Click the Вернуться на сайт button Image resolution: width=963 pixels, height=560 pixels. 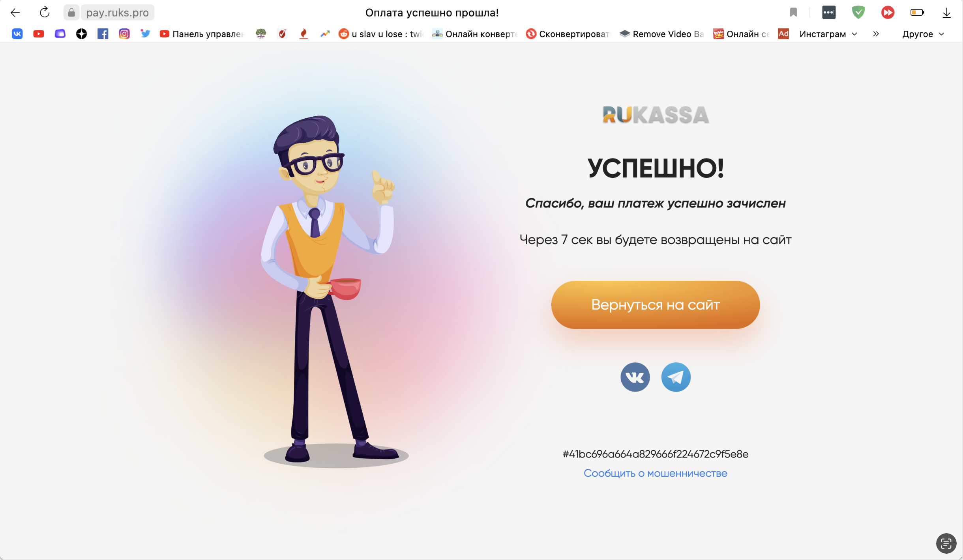[655, 305]
